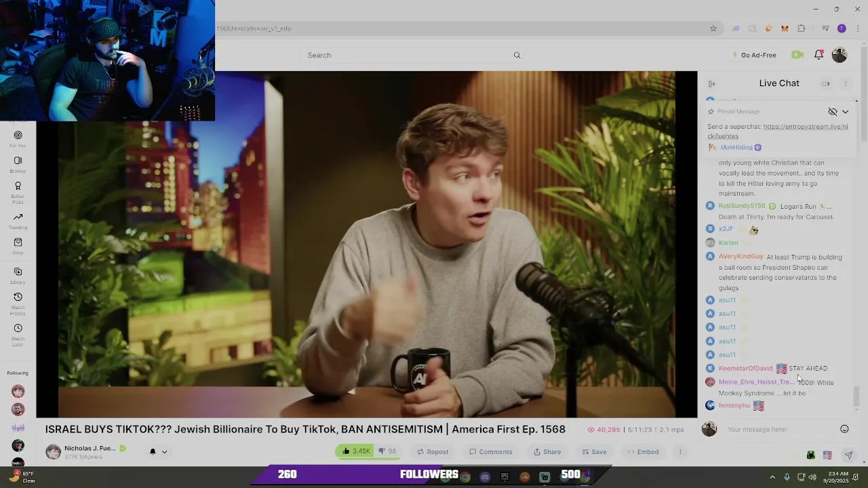
Task: Send the chat message arrow
Action: pyautogui.click(x=848, y=455)
